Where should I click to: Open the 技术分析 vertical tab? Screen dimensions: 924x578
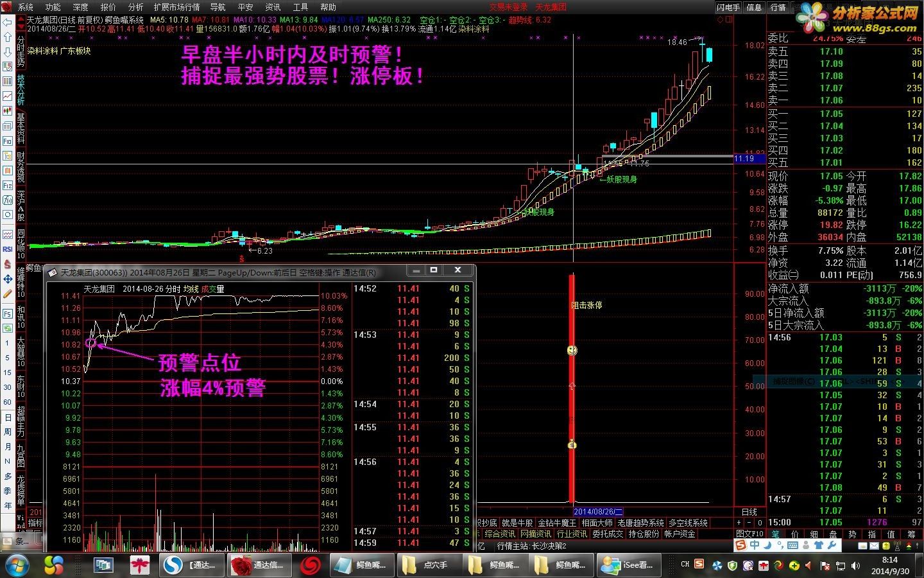[21, 90]
